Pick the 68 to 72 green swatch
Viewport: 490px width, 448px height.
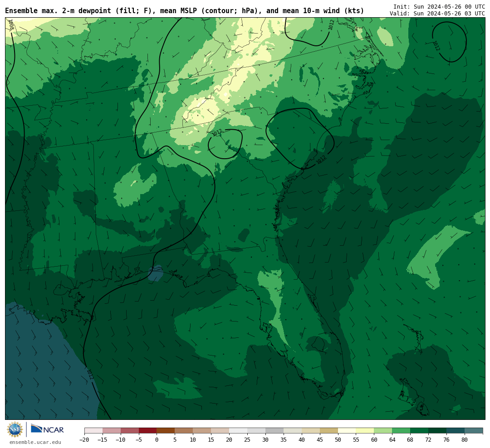pyautogui.click(x=420, y=431)
